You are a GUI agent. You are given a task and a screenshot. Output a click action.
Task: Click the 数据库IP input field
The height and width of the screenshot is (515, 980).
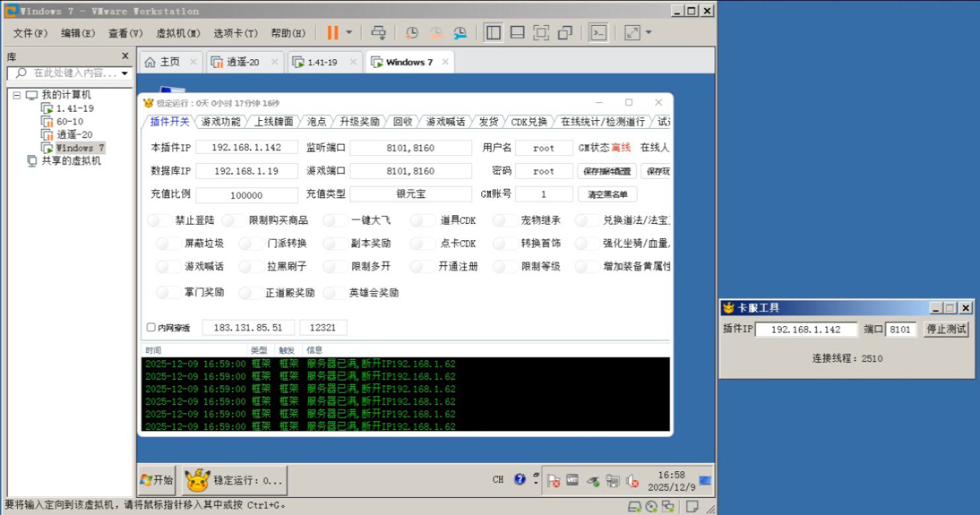pos(247,171)
